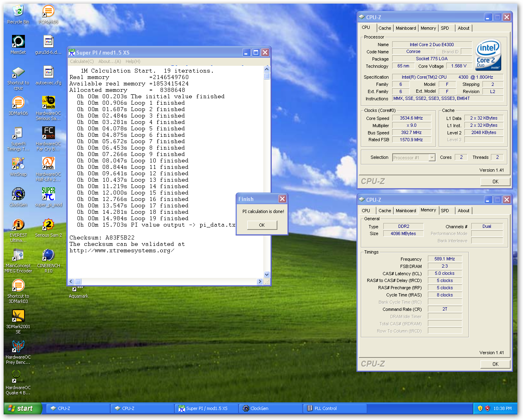Click the 10:38 PM system clock
The image size is (523, 420).
tap(503, 408)
